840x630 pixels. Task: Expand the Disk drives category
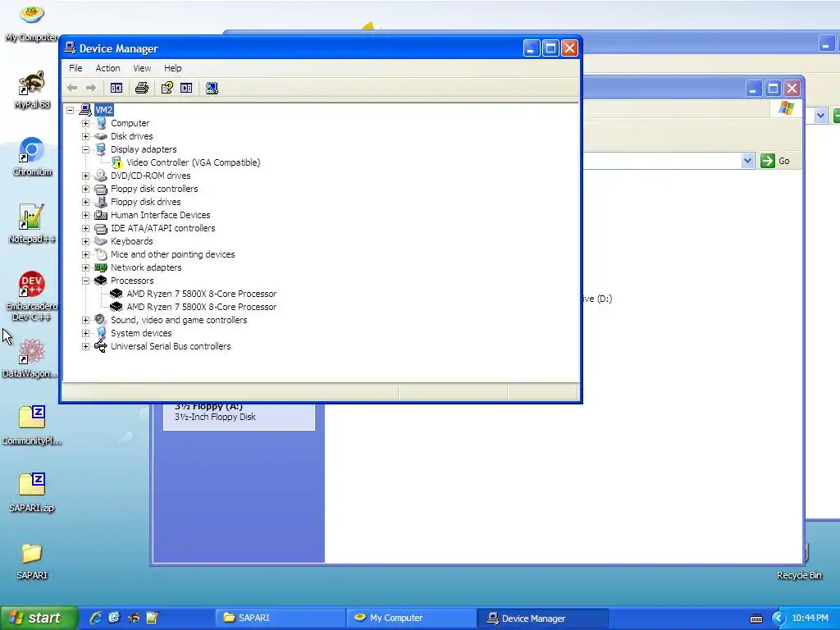(x=85, y=136)
